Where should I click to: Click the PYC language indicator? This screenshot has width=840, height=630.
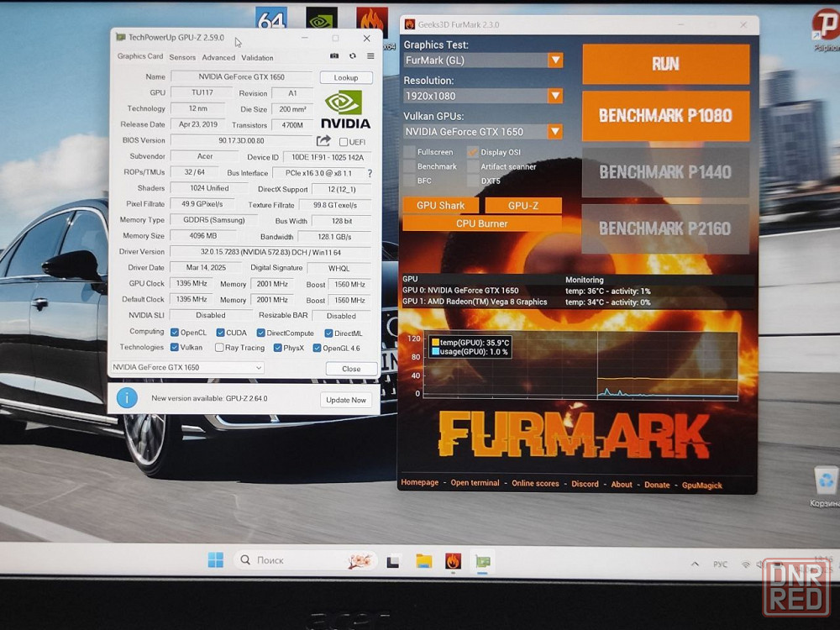pyautogui.click(x=721, y=564)
